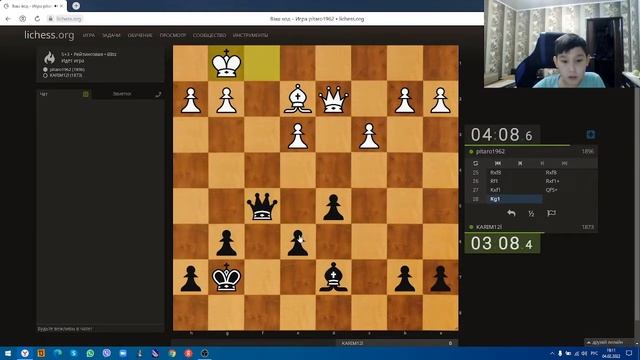Click KARIM12l in the game info box
The height and width of the screenshot is (360, 640).
(x=66, y=76)
